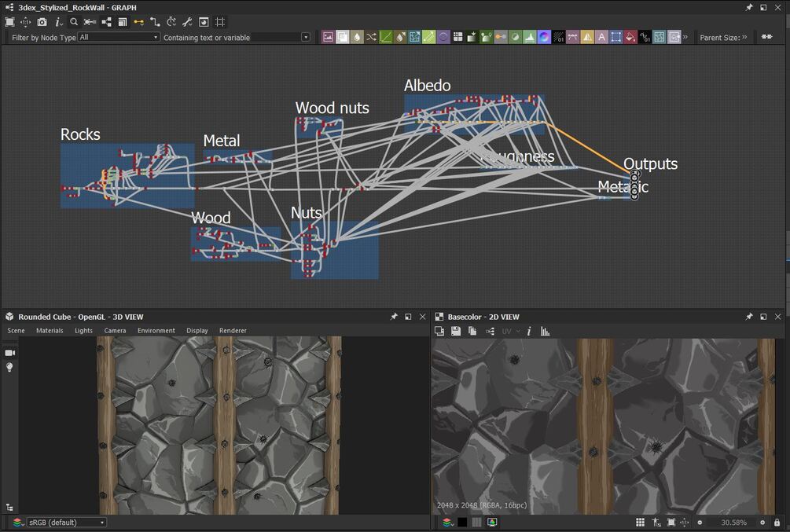The image size is (790, 532).
Task: Select black background swatch in 2D view
Action: pyautogui.click(x=462, y=523)
